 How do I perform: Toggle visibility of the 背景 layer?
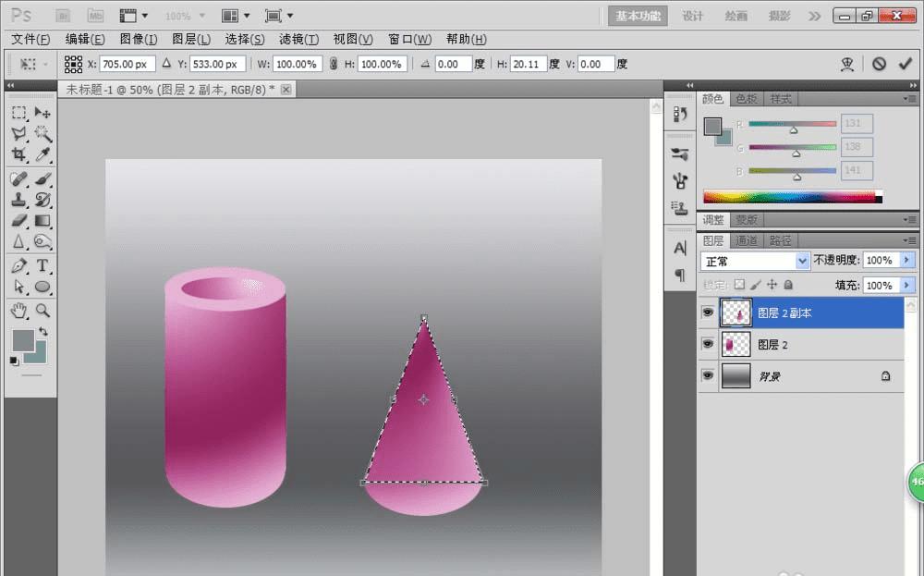point(708,375)
